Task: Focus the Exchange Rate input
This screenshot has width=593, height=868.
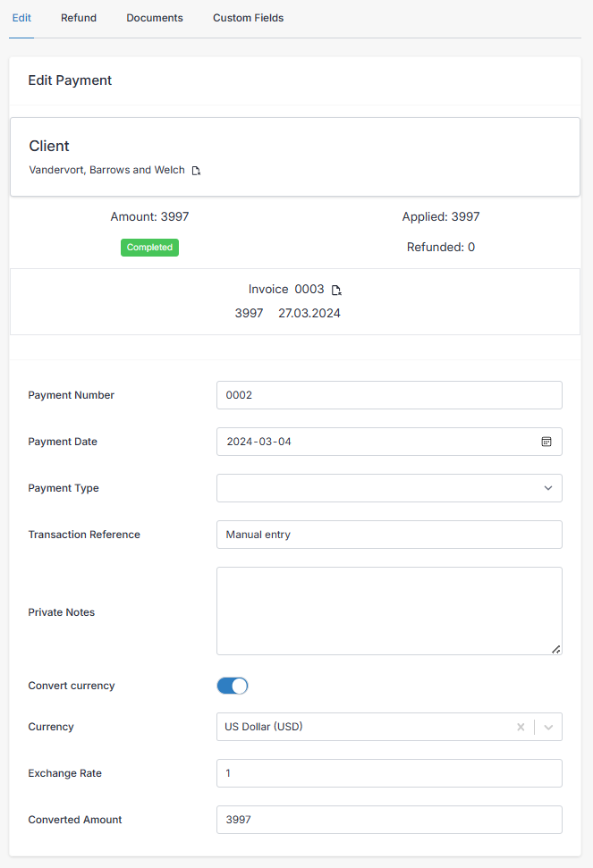Action: (x=389, y=773)
